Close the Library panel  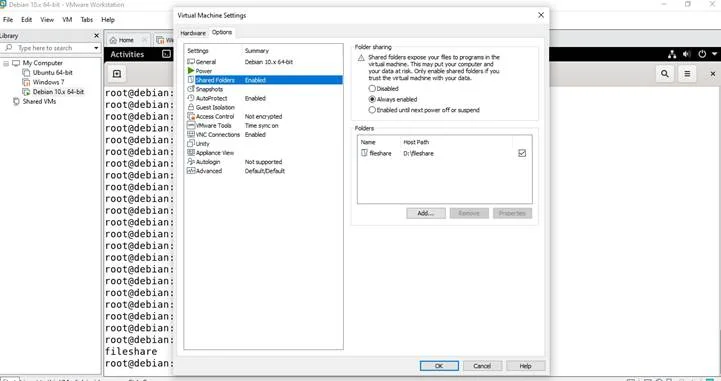[97, 35]
